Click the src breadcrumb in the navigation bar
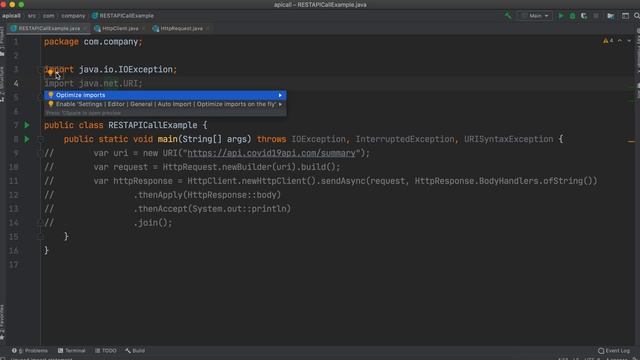640x360 pixels. click(x=32, y=16)
